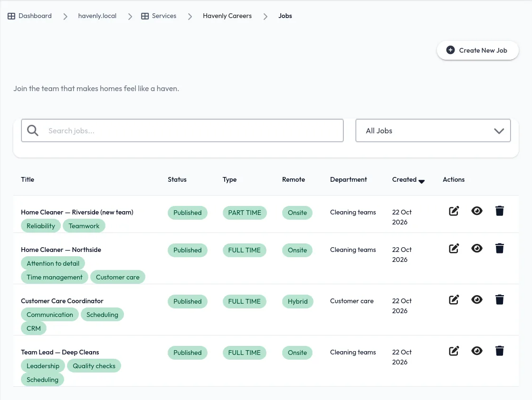
Task: Click the Teamwork tag
Action: click(84, 226)
